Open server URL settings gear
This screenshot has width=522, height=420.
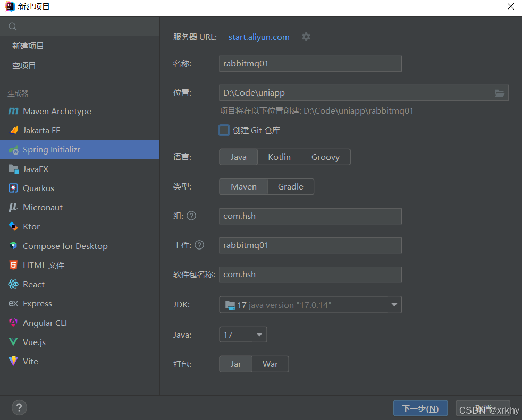[x=306, y=37]
